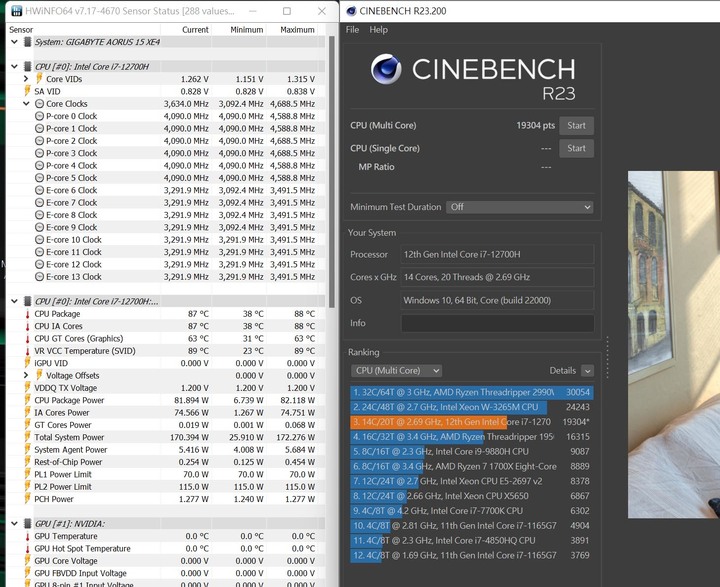Open the Minimum Test Duration dropdown
720x587 pixels.
520,207
